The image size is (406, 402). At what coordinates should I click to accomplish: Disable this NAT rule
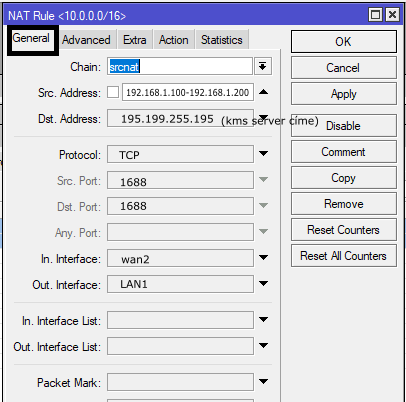344,126
